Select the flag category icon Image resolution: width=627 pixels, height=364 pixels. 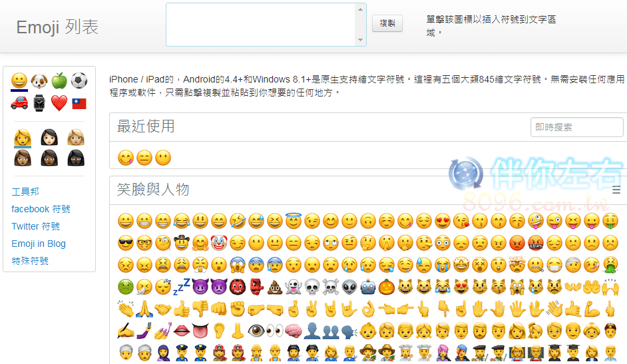pos(79,104)
